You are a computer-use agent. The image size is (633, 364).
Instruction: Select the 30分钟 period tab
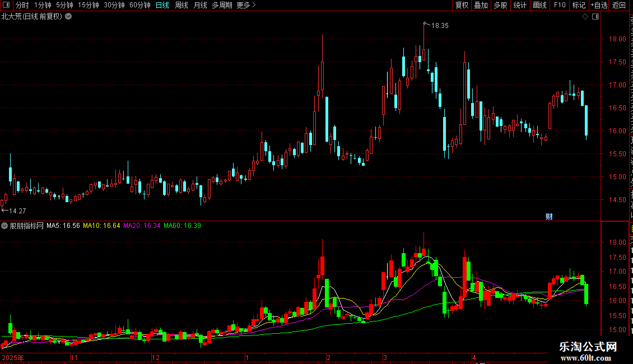pos(114,5)
